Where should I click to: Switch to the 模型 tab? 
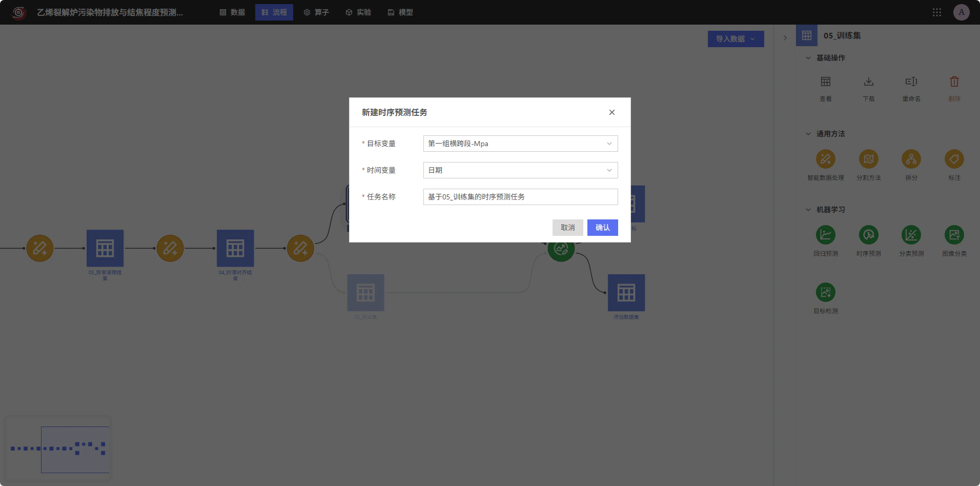tap(400, 12)
